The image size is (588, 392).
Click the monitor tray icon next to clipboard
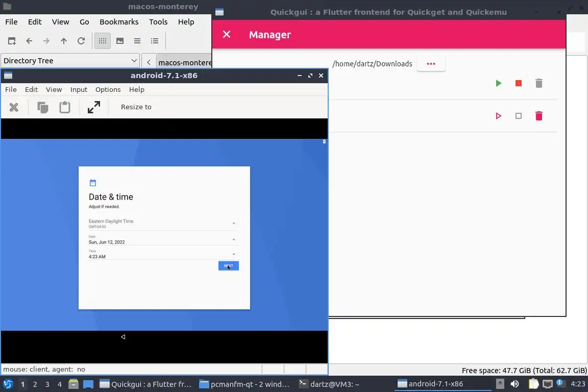(x=548, y=384)
